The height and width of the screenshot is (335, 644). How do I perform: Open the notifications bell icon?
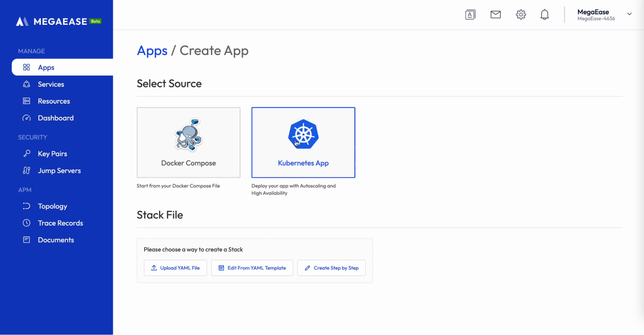[x=544, y=14]
